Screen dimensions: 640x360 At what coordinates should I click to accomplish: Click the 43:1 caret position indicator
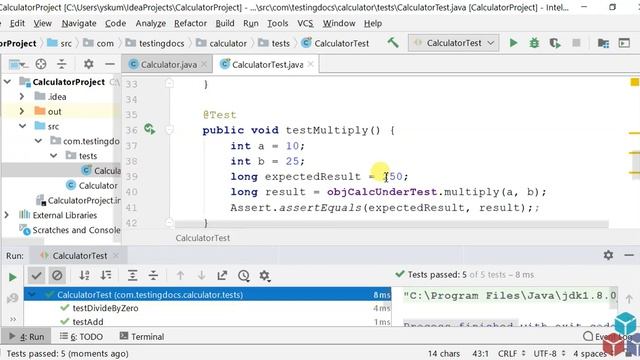coord(480,353)
